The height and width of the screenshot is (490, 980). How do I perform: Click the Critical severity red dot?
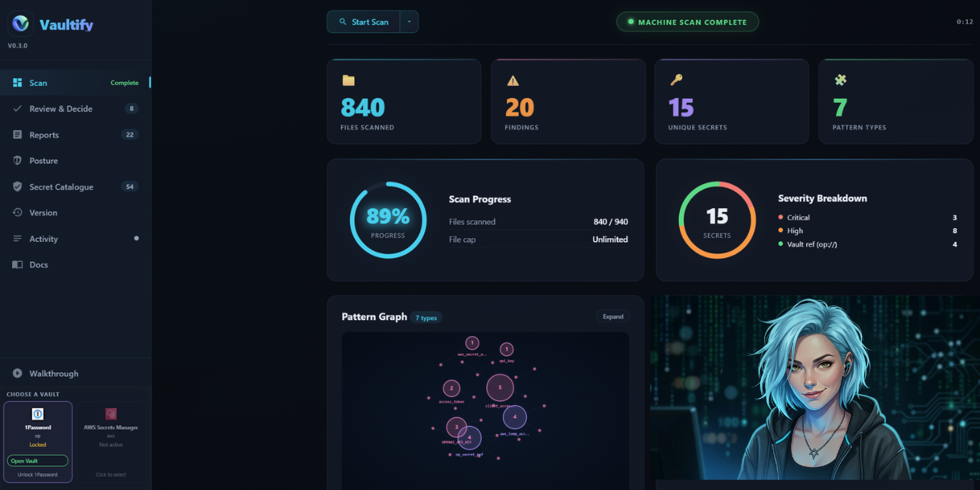(x=781, y=217)
